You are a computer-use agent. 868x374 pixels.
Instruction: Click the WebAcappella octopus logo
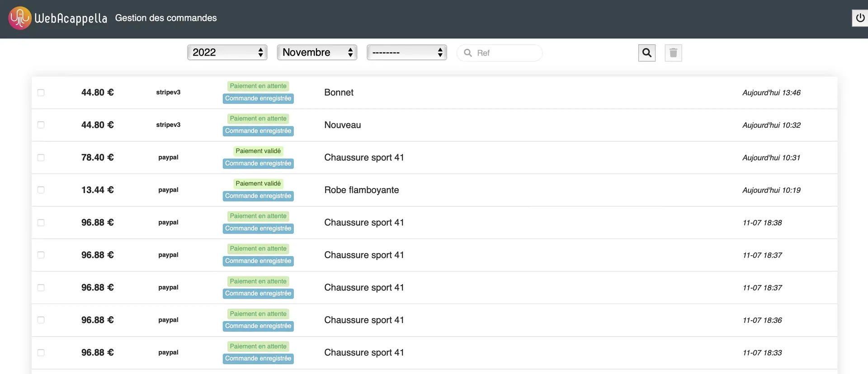(x=20, y=18)
